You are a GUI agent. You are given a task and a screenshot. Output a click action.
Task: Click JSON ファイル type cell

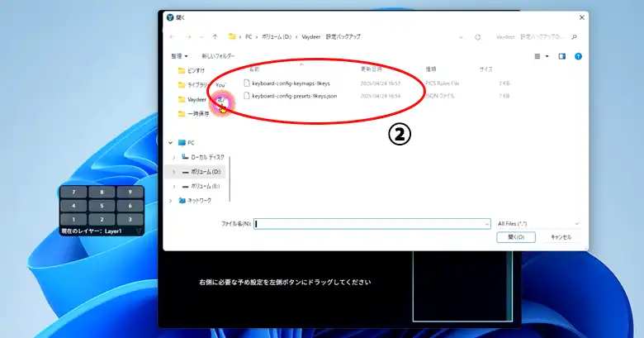440,96
